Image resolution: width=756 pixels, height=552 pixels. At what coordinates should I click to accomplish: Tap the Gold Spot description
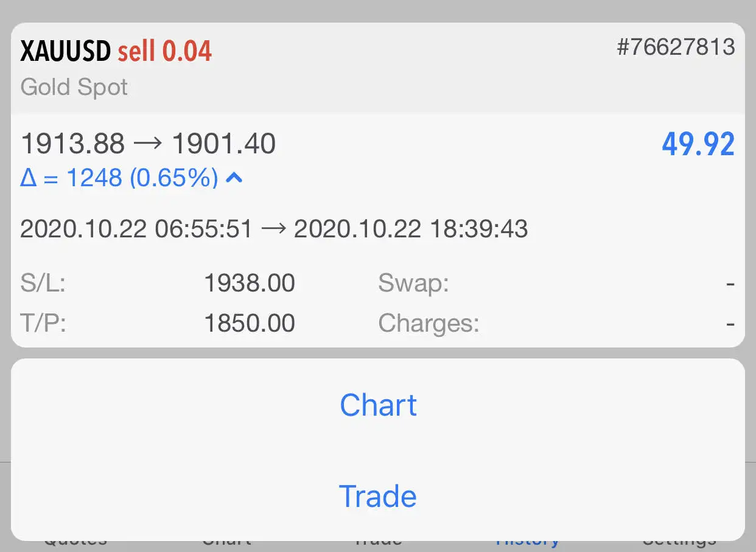(x=74, y=87)
